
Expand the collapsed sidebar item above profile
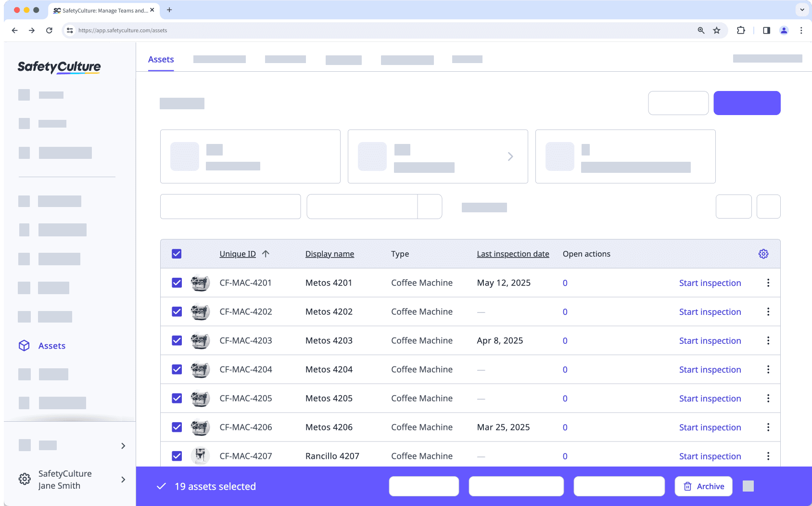pyautogui.click(x=123, y=446)
